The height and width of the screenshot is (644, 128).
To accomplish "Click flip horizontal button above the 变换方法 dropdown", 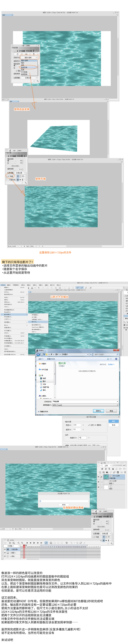I will point(26,54).
